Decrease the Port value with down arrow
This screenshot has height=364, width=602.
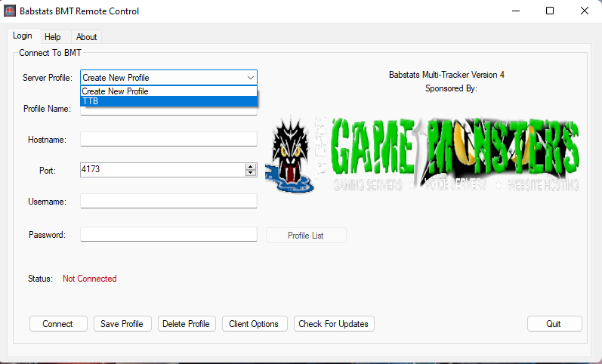pyautogui.click(x=251, y=173)
